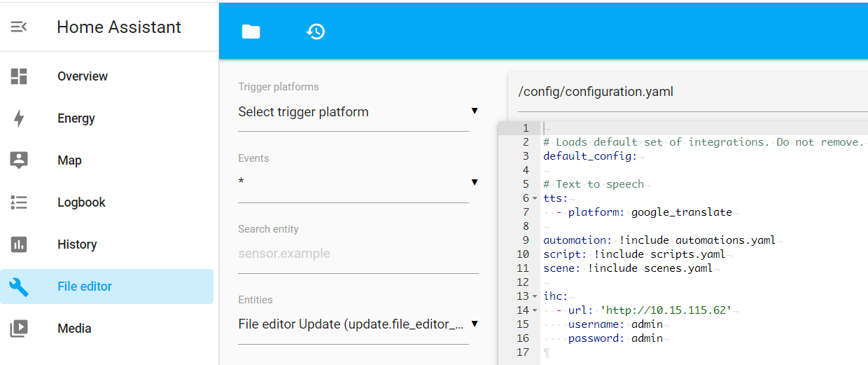Click the Map person icon
The image size is (868, 365).
pyautogui.click(x=19, y=160)
